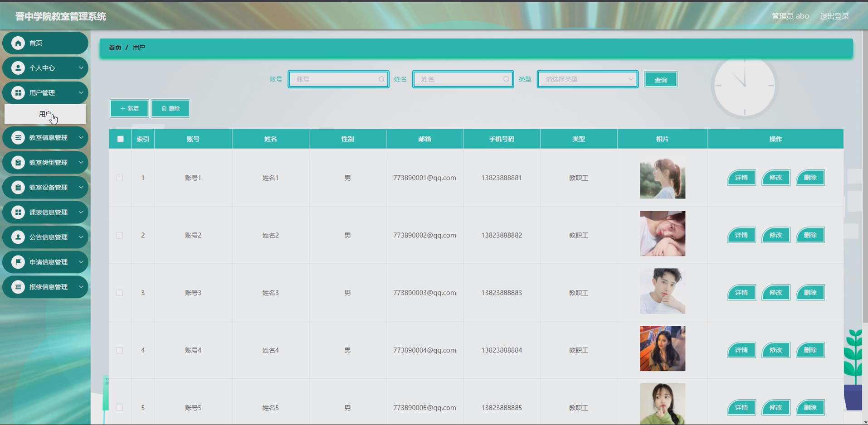Click the home icon beside 首页

point(18,43)
